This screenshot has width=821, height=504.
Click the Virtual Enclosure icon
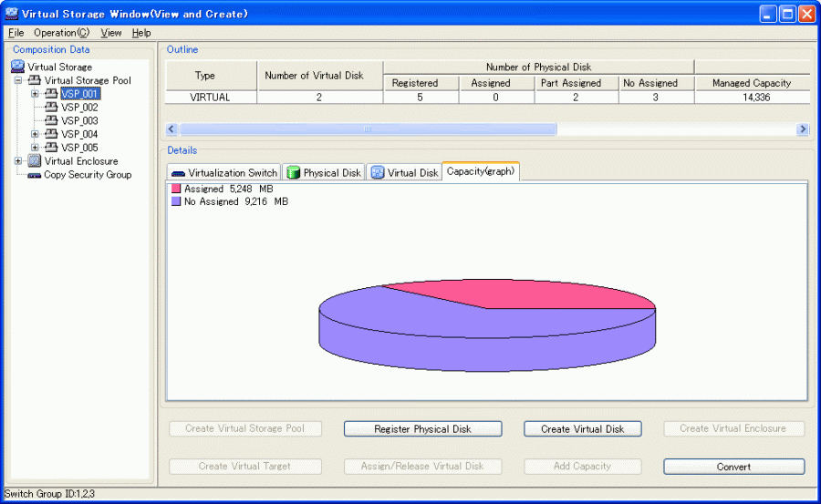coord(35,161)
